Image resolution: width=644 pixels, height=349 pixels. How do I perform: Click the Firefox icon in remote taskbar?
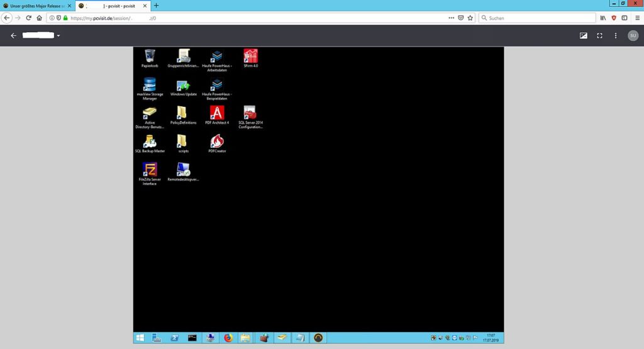pyautogui.click(x=228, y=338)
